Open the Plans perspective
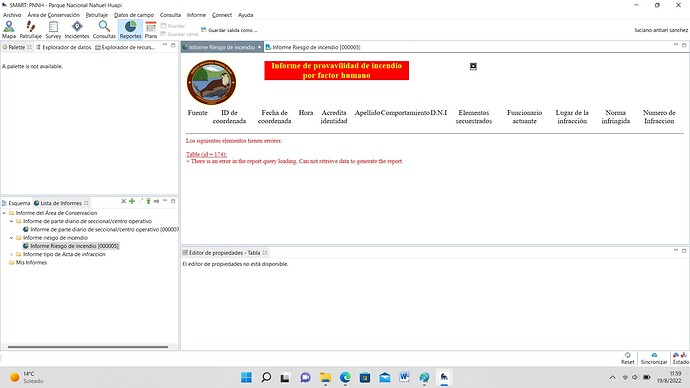 click(151, 30)
